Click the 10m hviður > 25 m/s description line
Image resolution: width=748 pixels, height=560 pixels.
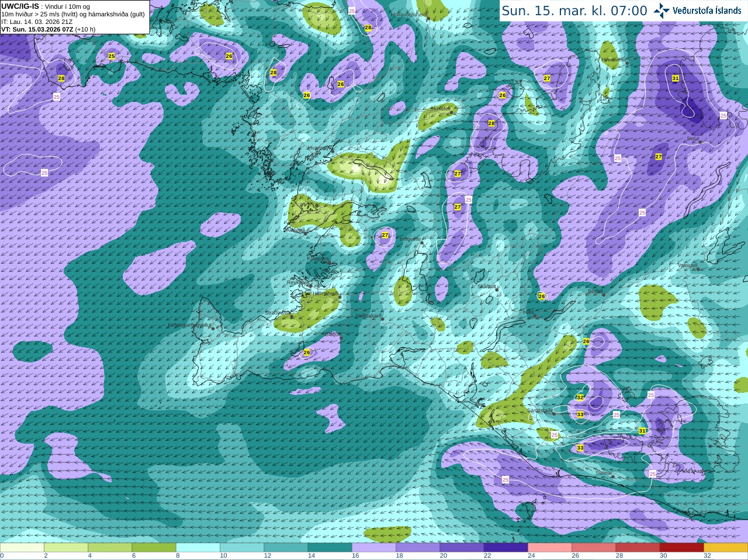(73, 14)
